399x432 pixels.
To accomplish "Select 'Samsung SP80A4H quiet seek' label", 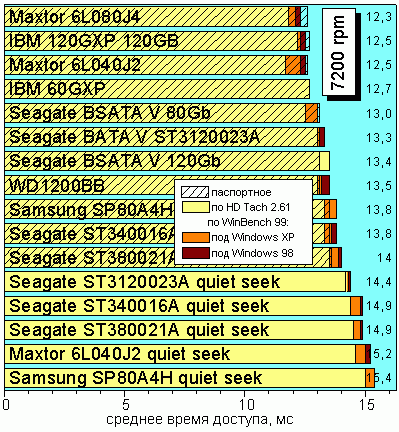I will coord(136,378).
